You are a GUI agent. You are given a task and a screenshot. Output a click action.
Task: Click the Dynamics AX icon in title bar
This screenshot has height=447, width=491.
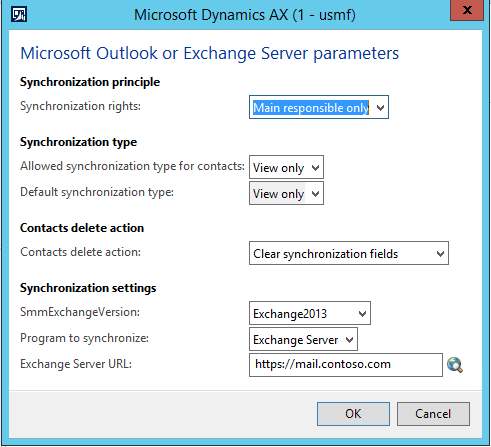coord(19,14)
